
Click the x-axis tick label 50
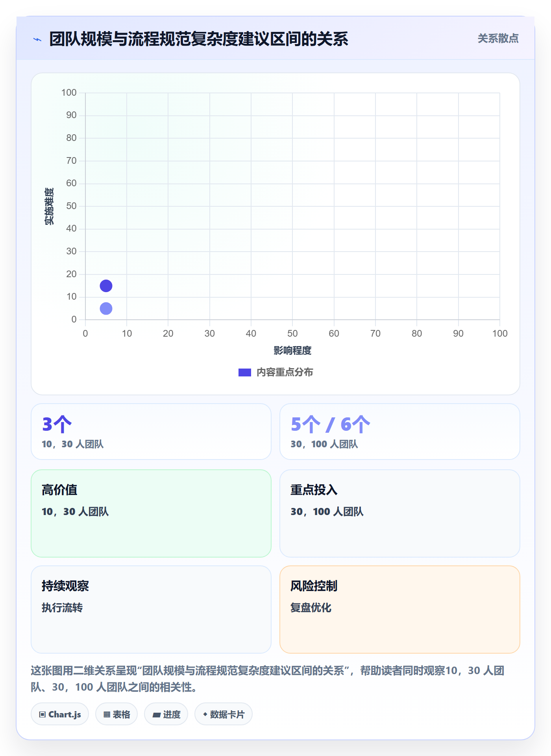pos(292,334)
